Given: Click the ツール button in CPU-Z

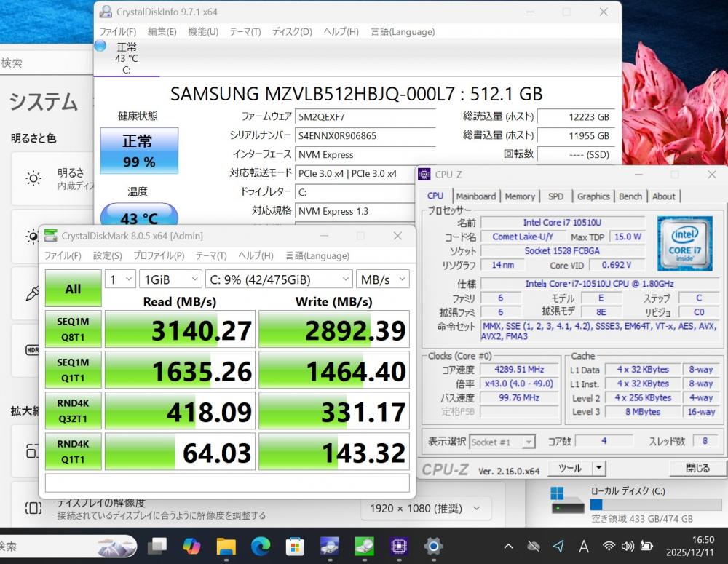Looking at the screenshot, I should coord(570,468).
